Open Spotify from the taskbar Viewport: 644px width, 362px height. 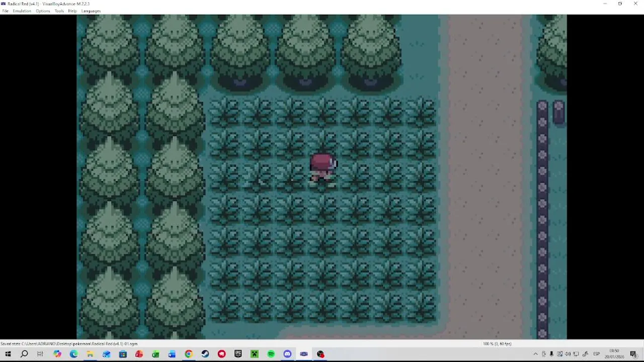pos(271,354)
